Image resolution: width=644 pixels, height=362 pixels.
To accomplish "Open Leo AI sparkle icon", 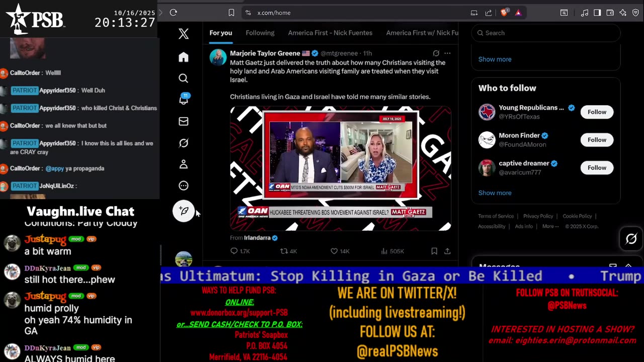I will (623, 13).
